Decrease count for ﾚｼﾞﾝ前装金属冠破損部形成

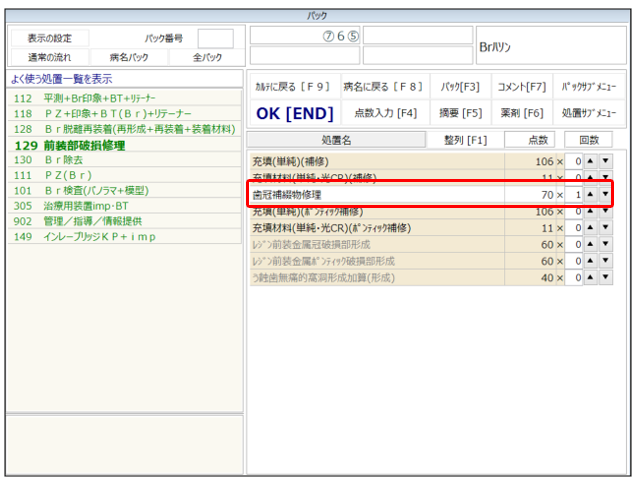[x=605, y=245]
